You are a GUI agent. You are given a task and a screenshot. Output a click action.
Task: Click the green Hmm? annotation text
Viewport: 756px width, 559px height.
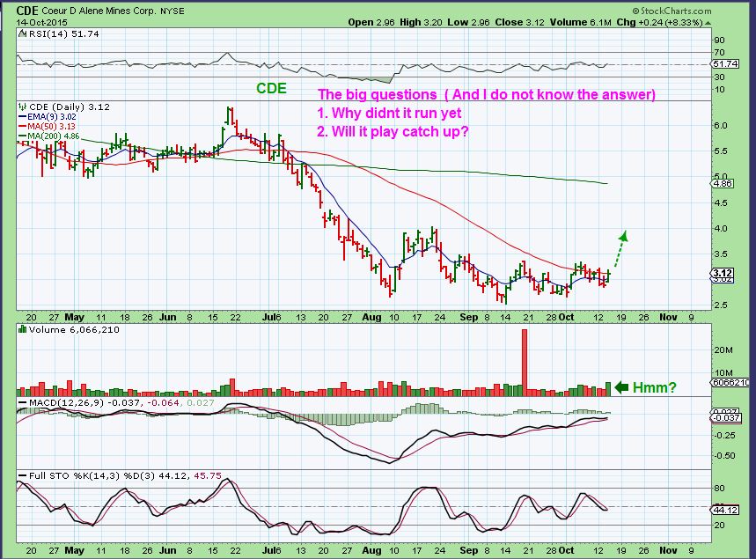tap(654, 387)
